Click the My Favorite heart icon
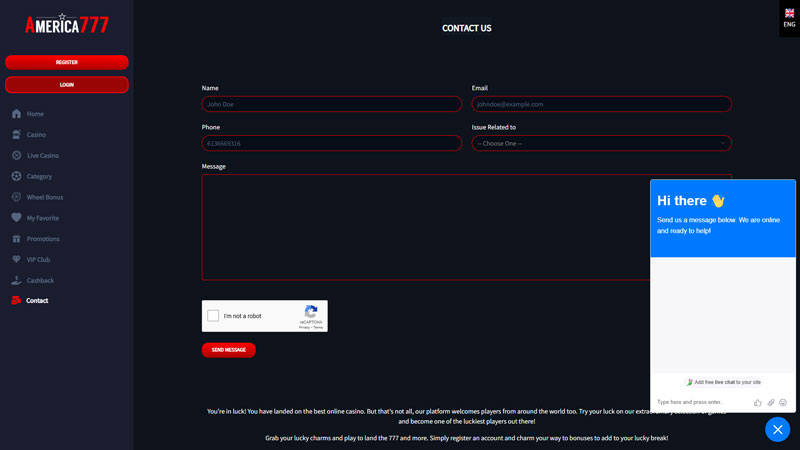The image size is (800, 450). (16, 218)
